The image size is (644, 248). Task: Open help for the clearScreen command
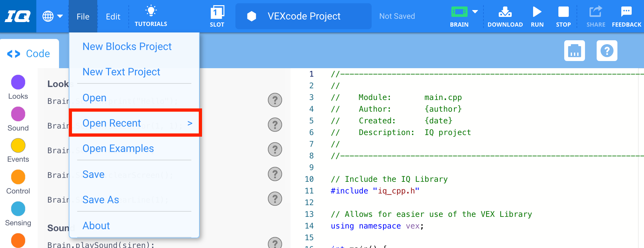point(275,174)
